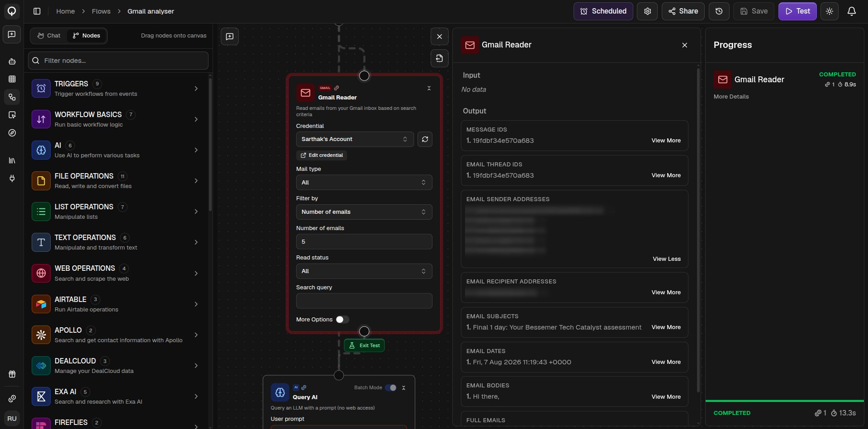Screen dimensions: 868x429
Task: Switch to the Nodes tab
Action: pyautogui.click(x=86, y=36)
